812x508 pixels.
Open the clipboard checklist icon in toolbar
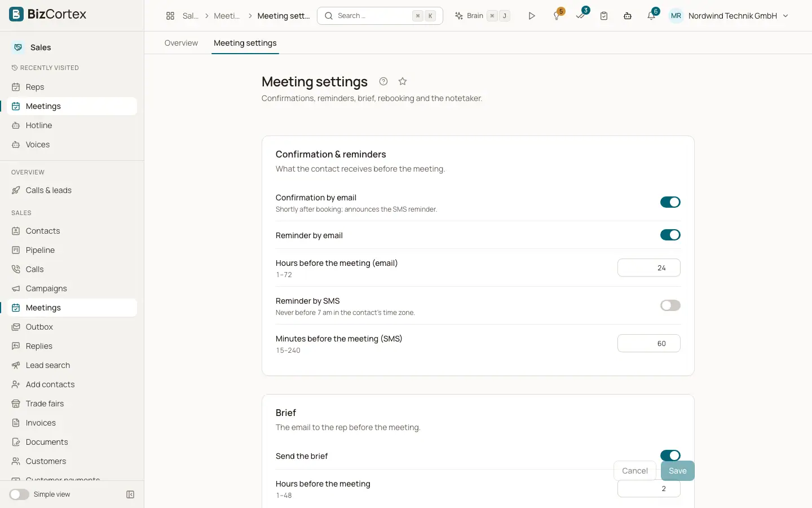coord(604,16)
